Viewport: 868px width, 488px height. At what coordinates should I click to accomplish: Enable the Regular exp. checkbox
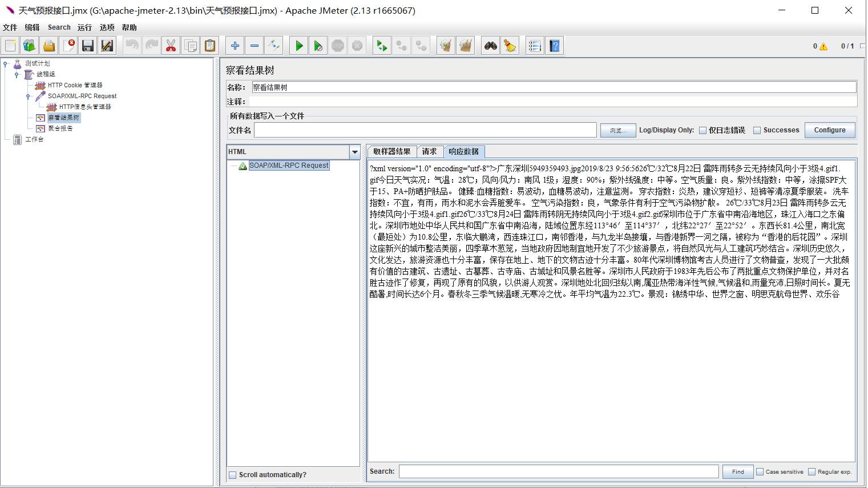click(812, 471)
